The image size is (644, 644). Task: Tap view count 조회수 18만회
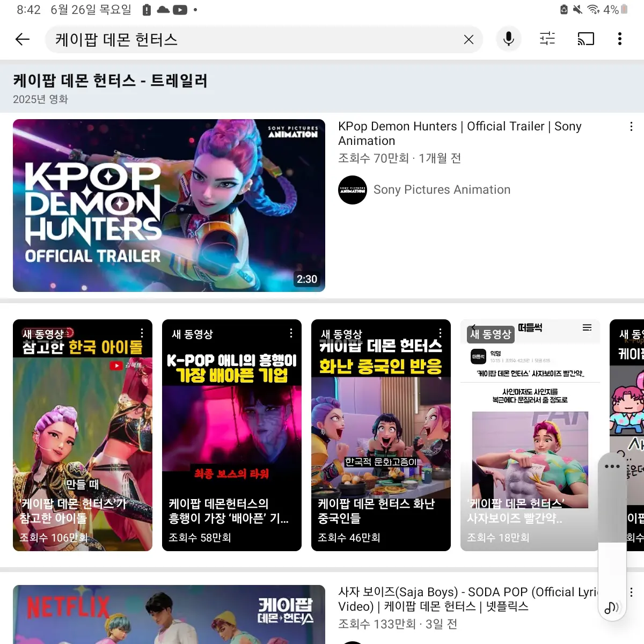click(x=498, y=538)
